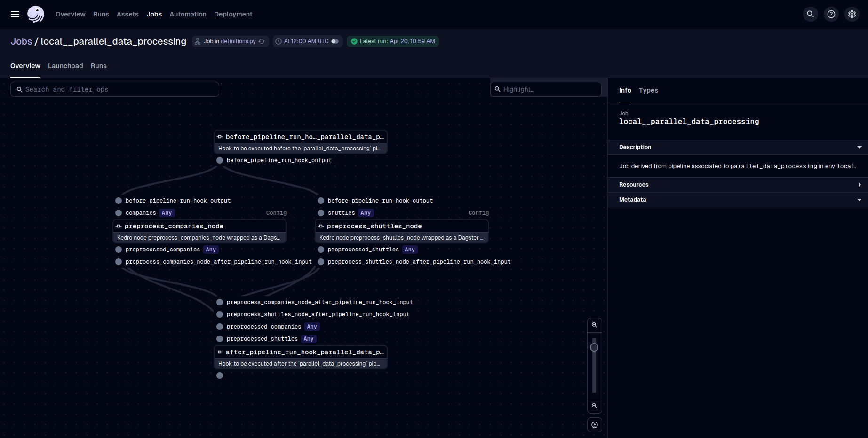Screen dimensions: 868x438
Task: Focus the Search and filter ops field
Action: pos(115,89)
